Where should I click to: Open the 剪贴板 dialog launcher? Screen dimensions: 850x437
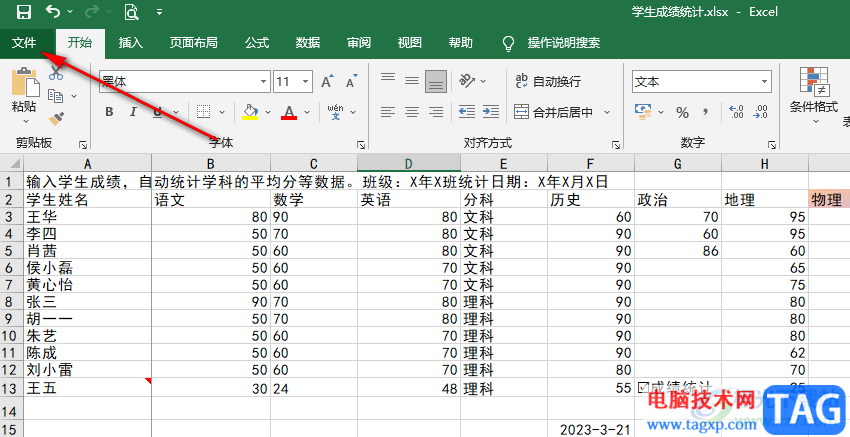(x=83, y=145)
